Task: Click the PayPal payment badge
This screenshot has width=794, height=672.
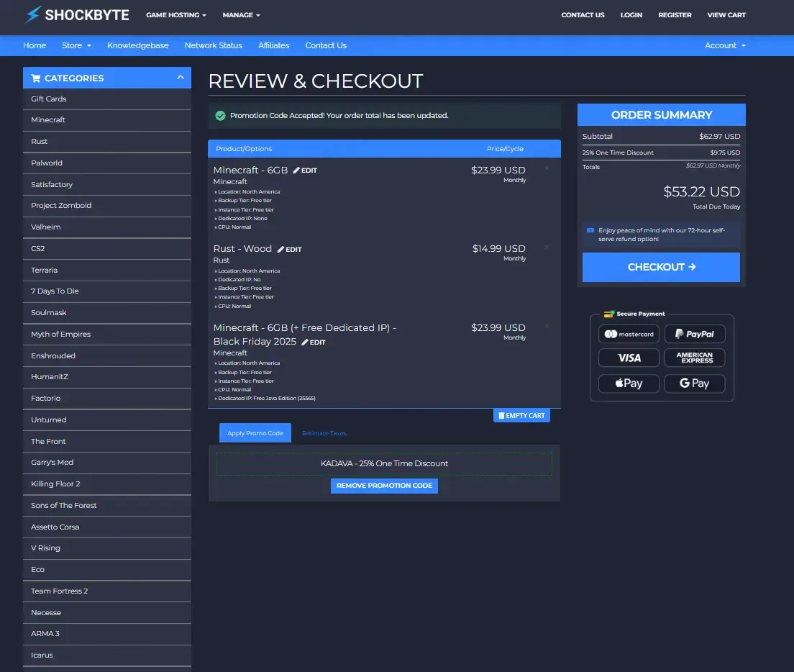Action: (x=695, y=335)
